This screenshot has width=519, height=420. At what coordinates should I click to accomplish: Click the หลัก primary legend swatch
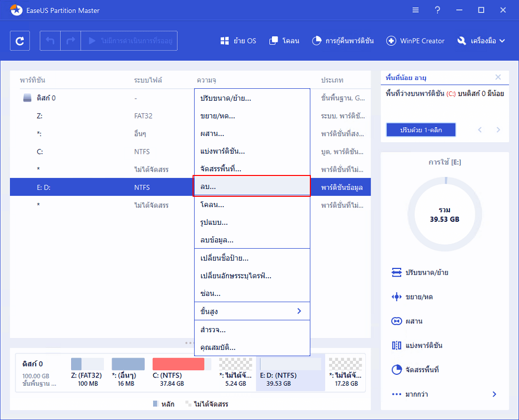click(156, 404)
